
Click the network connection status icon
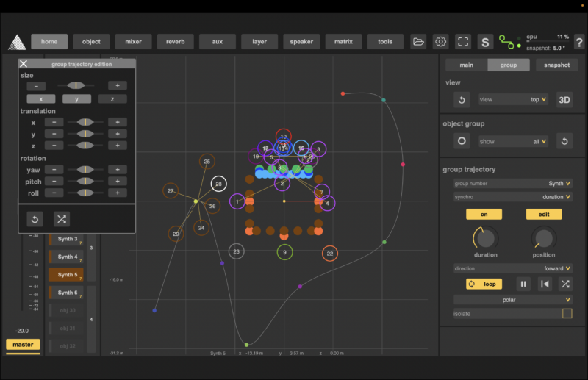(506, 42)
